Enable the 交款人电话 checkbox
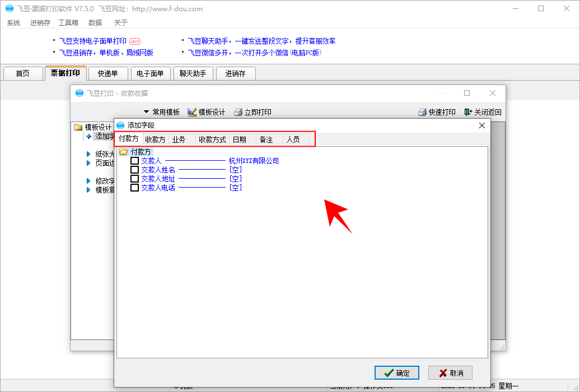 coord(134,188)
